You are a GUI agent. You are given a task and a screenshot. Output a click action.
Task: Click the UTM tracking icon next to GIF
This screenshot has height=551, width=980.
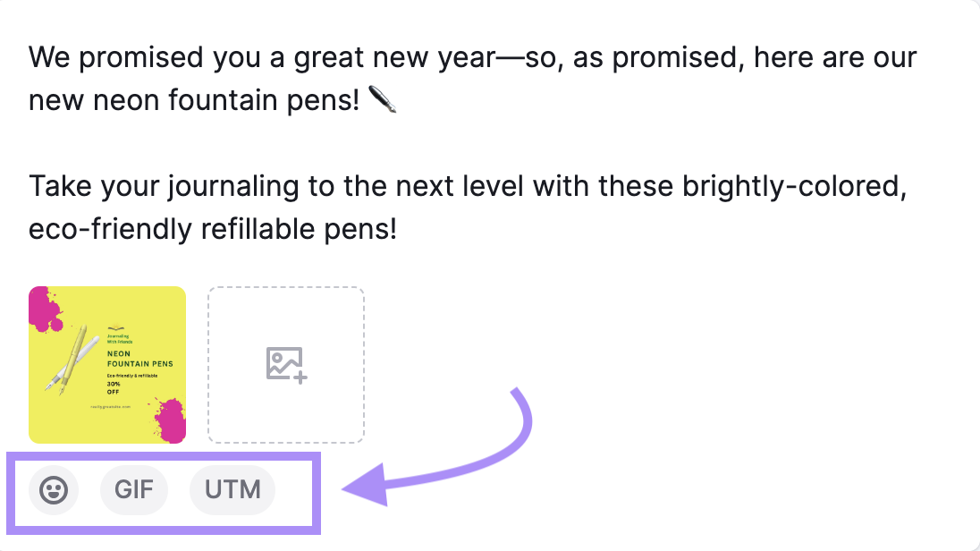click(x=232, y=490)
